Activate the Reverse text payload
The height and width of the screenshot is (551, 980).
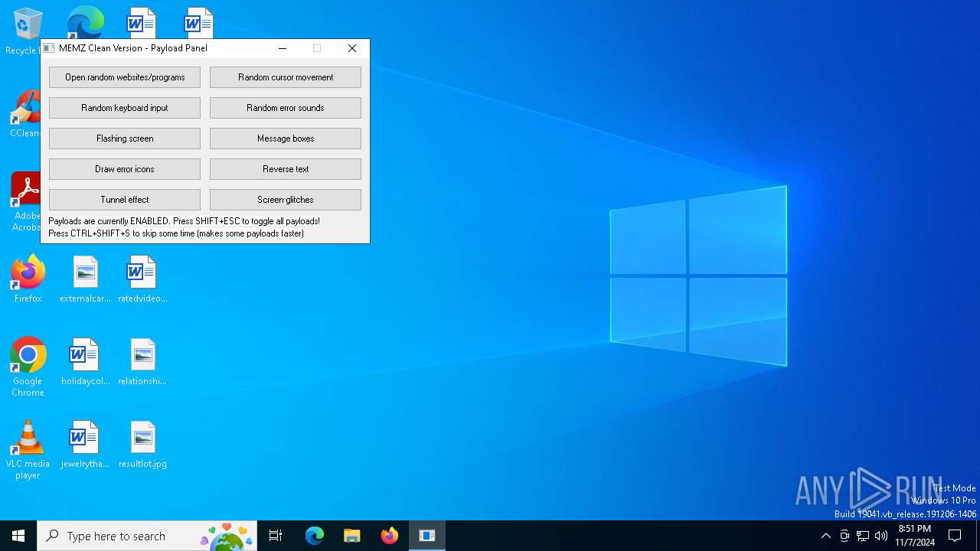click(286, 169)
